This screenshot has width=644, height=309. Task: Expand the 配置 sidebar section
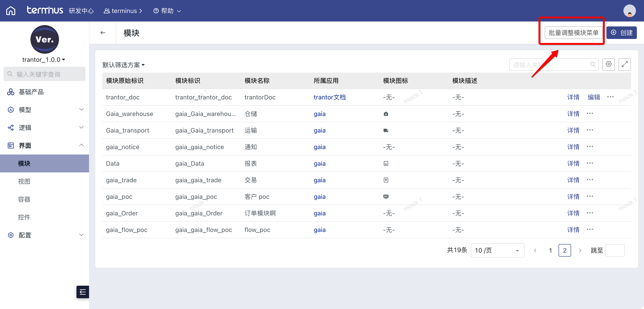44,235
